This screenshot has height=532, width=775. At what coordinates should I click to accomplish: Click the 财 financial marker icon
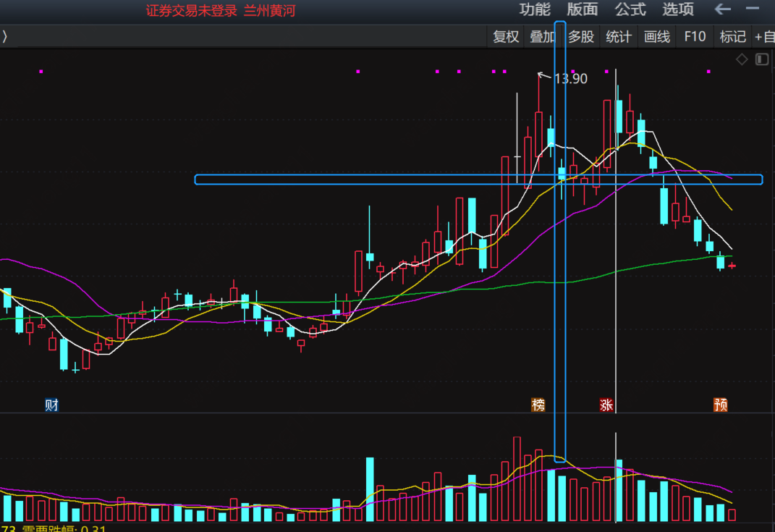[52, 405]
